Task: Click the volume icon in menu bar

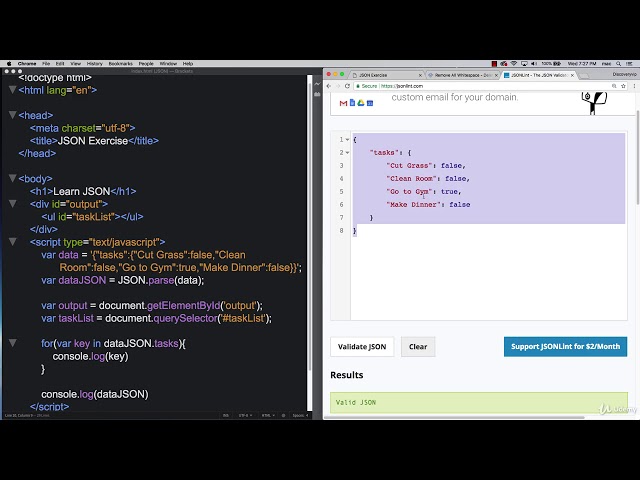Action: [x=534, y=64]
